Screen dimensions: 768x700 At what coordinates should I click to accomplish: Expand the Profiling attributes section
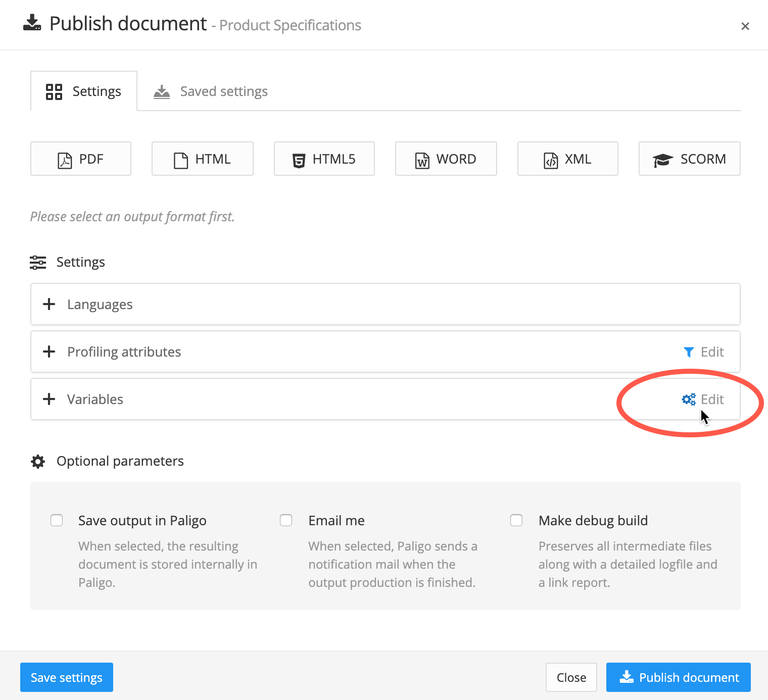(49, 352)
